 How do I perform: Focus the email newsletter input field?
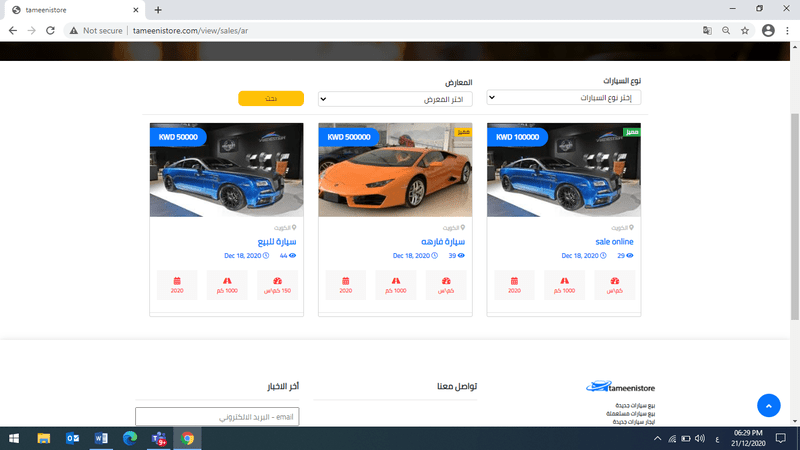(x=217, y=417)
